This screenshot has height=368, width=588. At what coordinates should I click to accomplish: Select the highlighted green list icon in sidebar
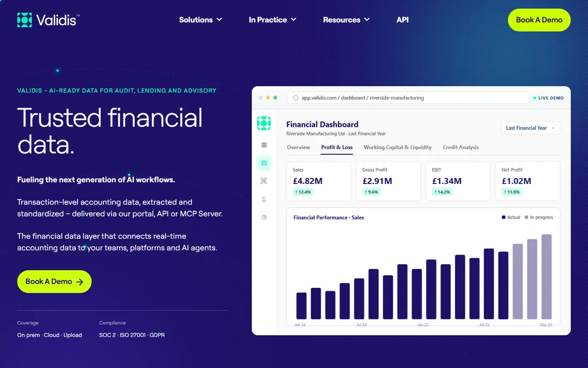coord(264,163)
